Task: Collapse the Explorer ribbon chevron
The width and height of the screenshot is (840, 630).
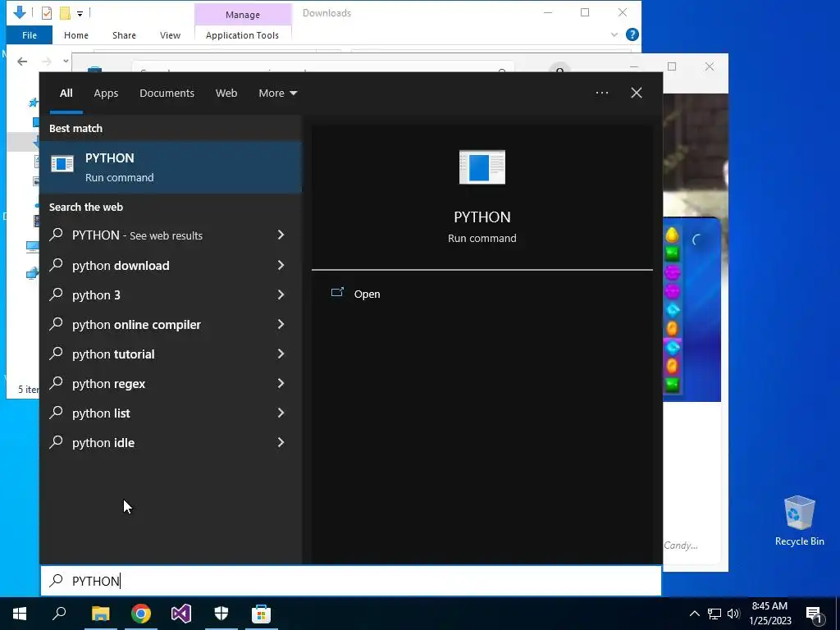Action: point(614,34)
